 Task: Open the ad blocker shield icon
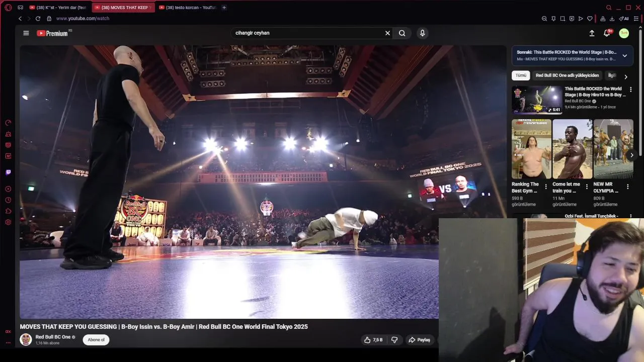point(572,19)
